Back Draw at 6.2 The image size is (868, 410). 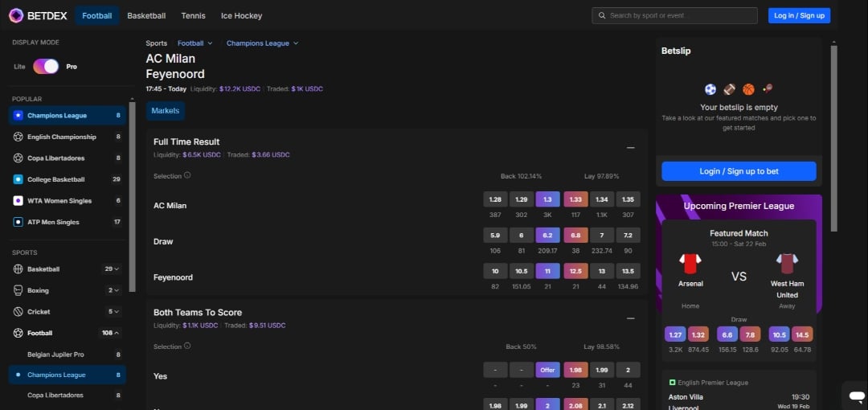547,235
